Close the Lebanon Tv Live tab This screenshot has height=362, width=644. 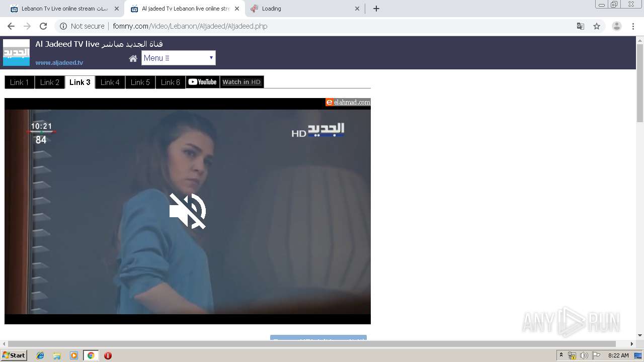pos(117,9)
